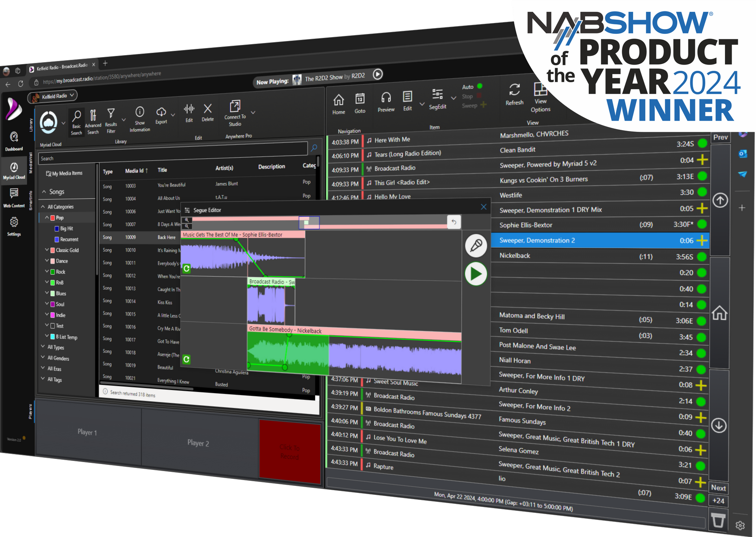Edit the selected log item

pos(408,101)
